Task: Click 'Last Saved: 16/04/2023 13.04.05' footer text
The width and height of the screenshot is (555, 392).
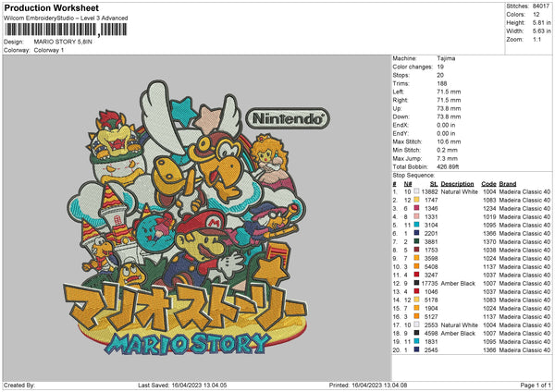Action: pyautogui.click(x=182, y=385)
